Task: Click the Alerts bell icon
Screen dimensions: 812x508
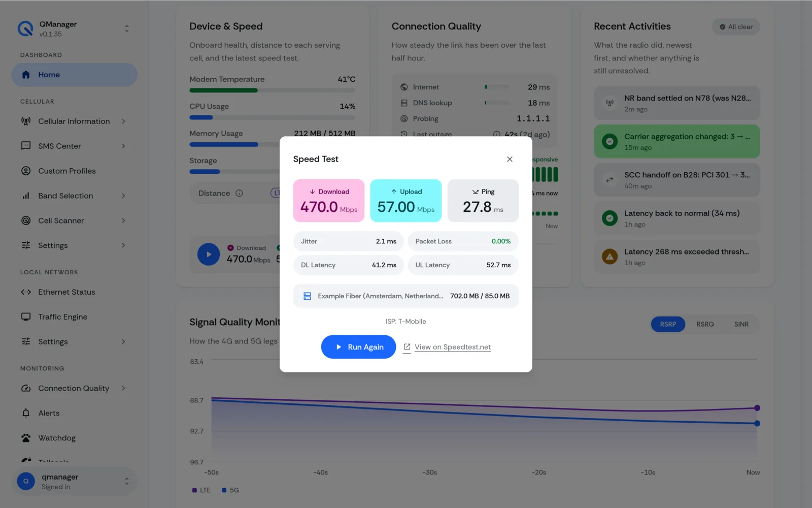Action: [26, 413]
